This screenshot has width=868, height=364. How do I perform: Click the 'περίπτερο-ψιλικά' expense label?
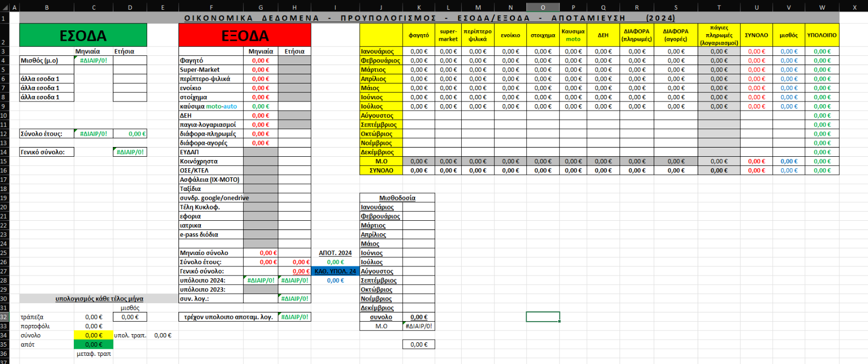(x=211, y=79)
